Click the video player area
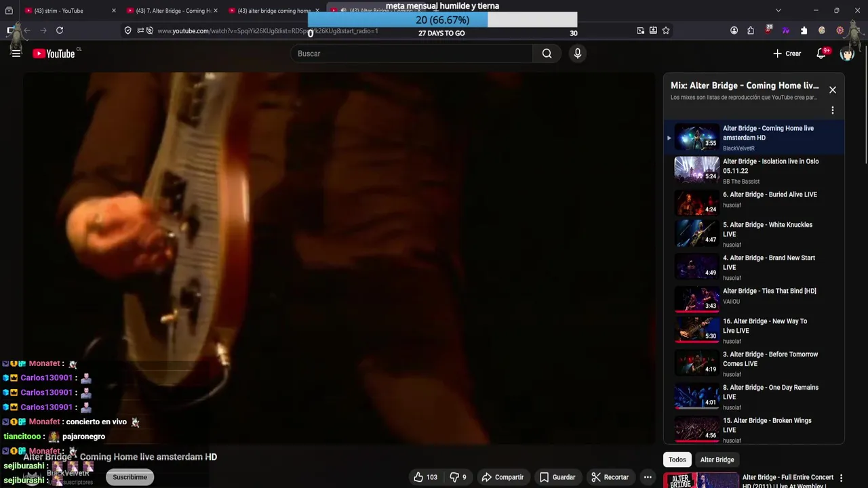 pos(340,258)
